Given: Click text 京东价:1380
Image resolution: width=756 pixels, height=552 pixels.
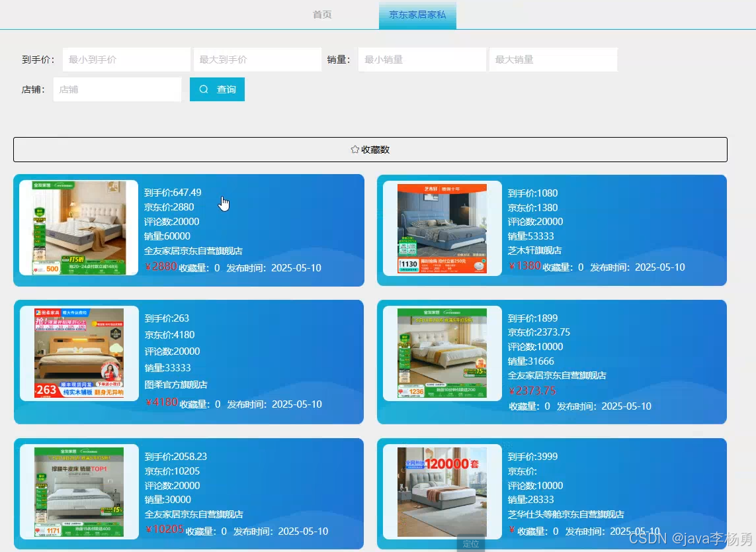Looking at the screenshot, I should click(x=532, y=207).
